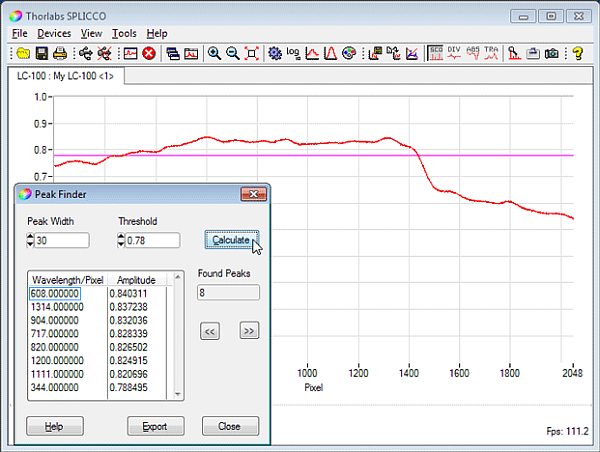This screenshot has width=600, height=452.
Task: Select the peak row 717.000000
Action: [x=98, y=334]
